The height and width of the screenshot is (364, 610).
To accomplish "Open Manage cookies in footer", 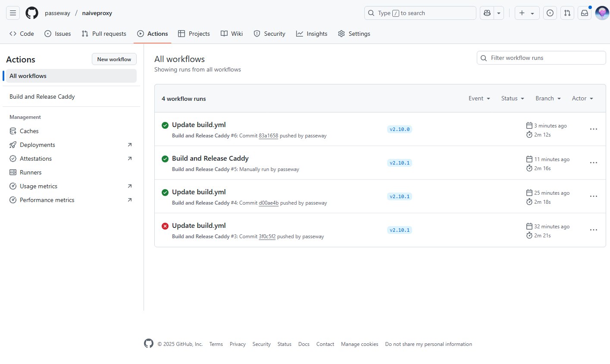I will click(360, 344).
